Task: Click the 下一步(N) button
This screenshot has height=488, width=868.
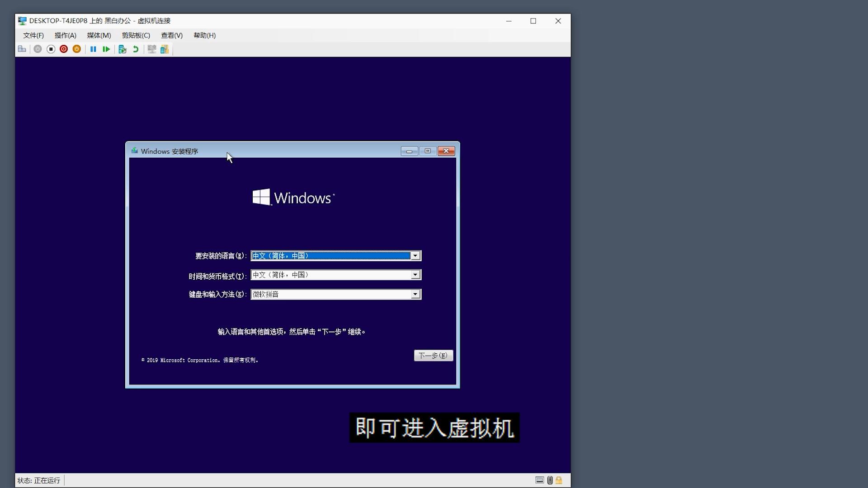Action: (433, 356)
